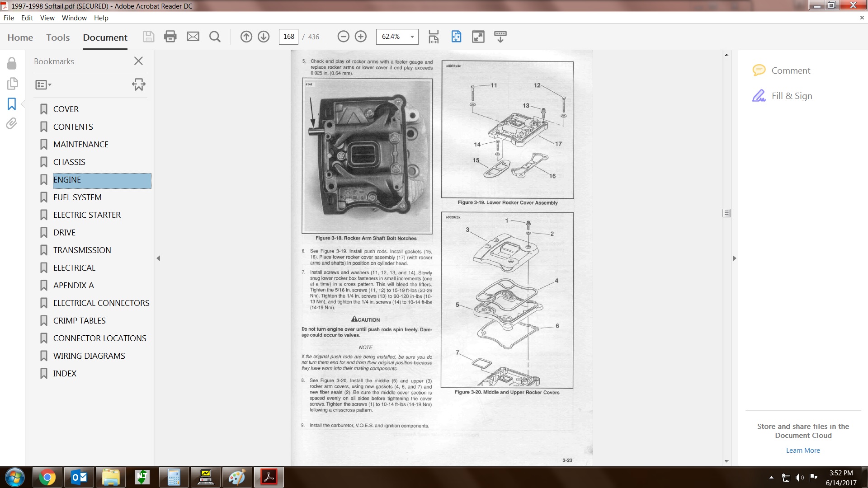Viewport: 868px width, 488px height.
Task: Enable fit one full page view
Action: 456,37
